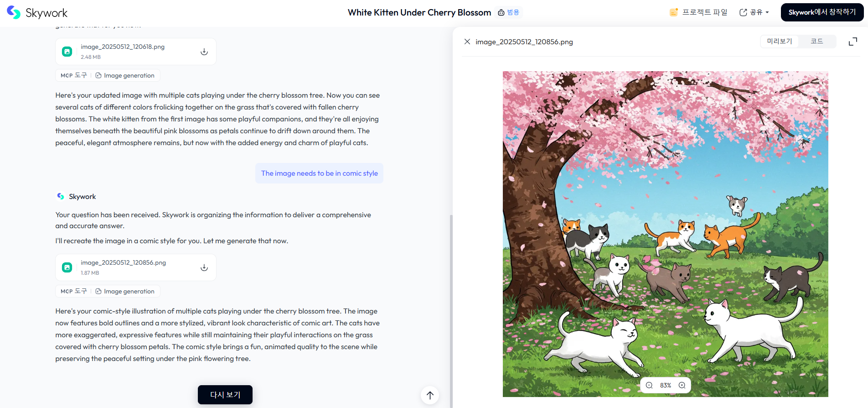Viewport: 868px width, 408px height.
Task: Open 프로젝트 파일 project files
Action: tap(698, 12)
